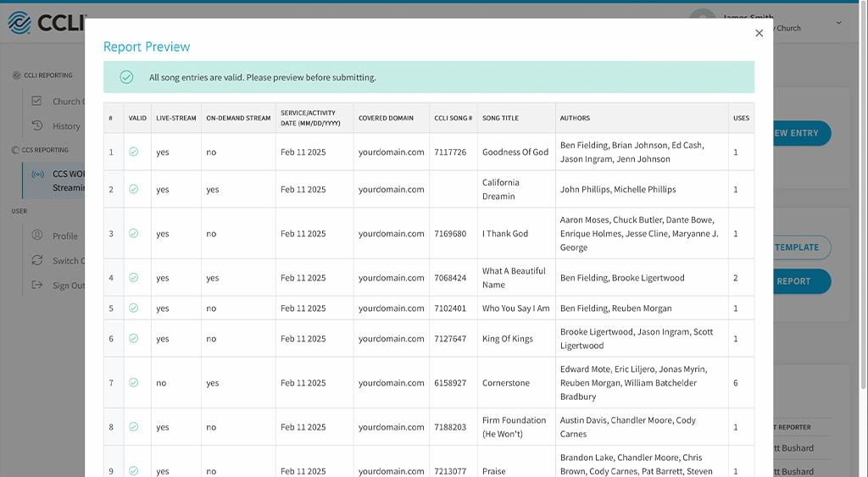
Task: Click song title Firm Foundation (He Won't)
Action: [x=515, y=427]
